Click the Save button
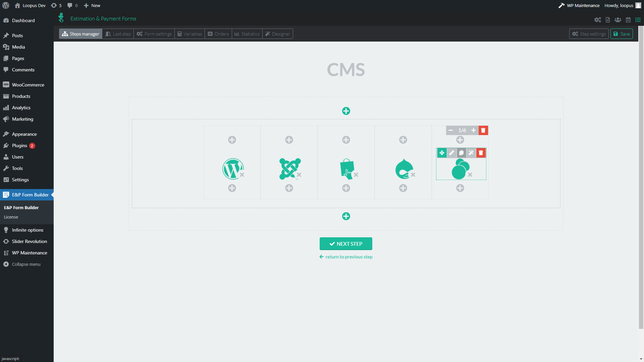The width and height of the screenshot is (644, 362). pos(621,34)
